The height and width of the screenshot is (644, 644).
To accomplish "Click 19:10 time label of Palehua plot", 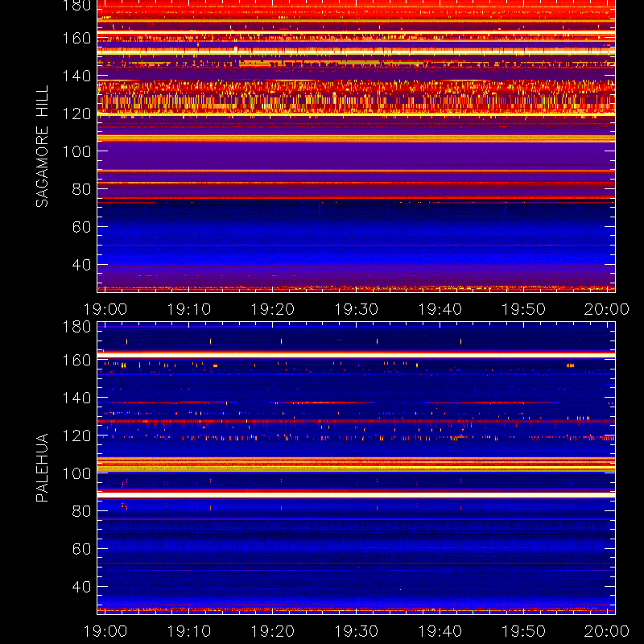I will point(189,631).
